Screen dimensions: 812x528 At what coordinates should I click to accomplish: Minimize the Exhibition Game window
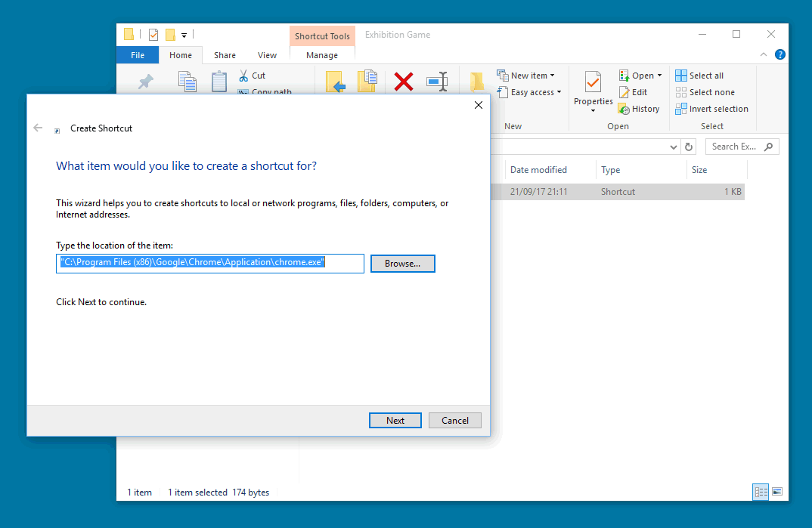click(x=702, y=34)
